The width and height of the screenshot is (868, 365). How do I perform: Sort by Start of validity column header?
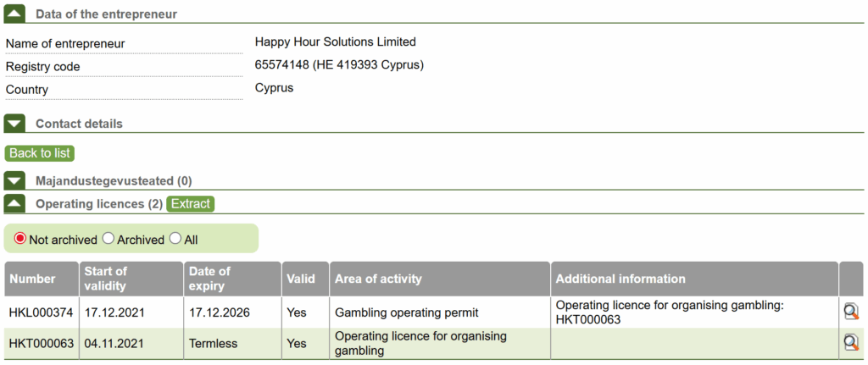click(105, 279)
